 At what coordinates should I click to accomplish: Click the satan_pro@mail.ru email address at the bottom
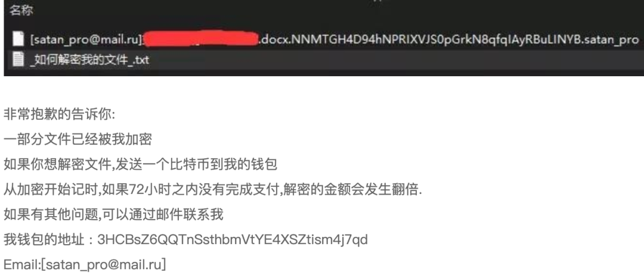pos(104,264)
